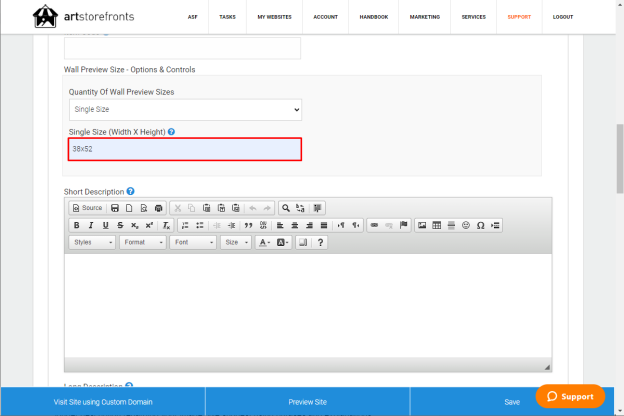
Task: Click the Preview Site button
Action: pos(308,402)
